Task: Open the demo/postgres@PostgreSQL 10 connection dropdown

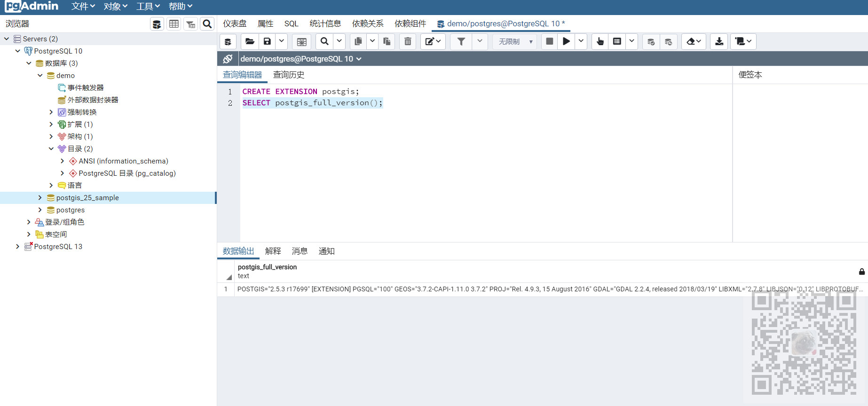Action: pos(301,59)
